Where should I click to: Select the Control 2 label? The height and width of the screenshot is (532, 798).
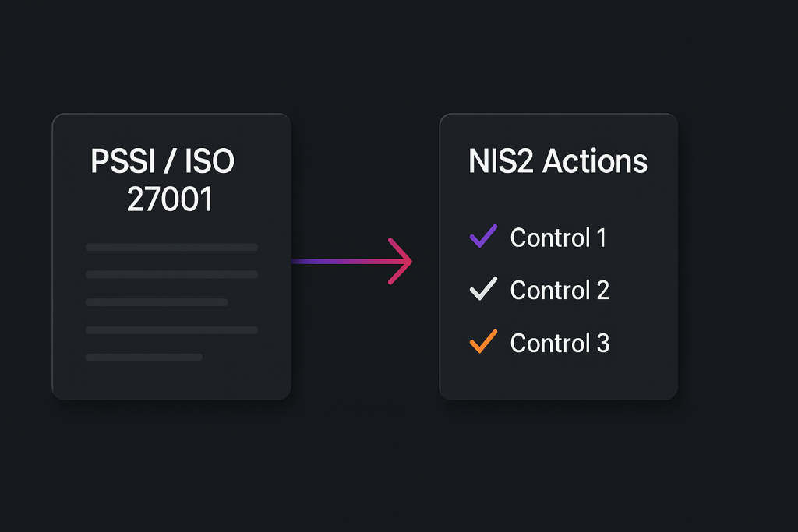560,291
